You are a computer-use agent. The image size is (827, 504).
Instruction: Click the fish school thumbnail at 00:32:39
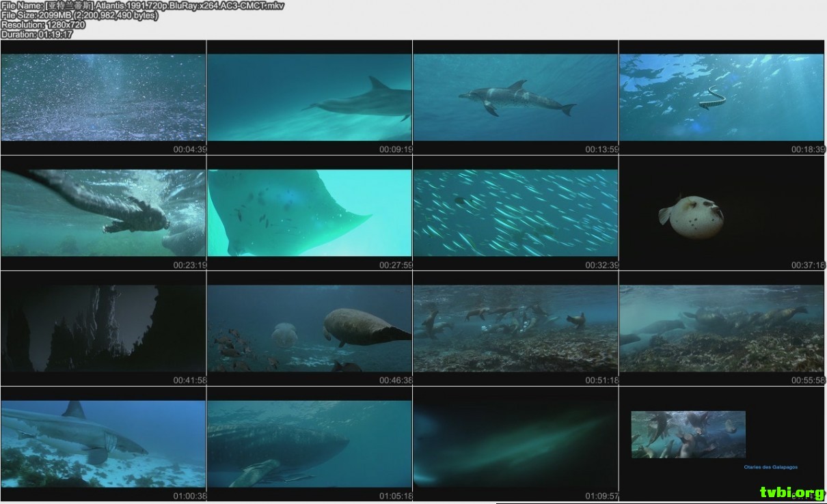pos(516,212)
